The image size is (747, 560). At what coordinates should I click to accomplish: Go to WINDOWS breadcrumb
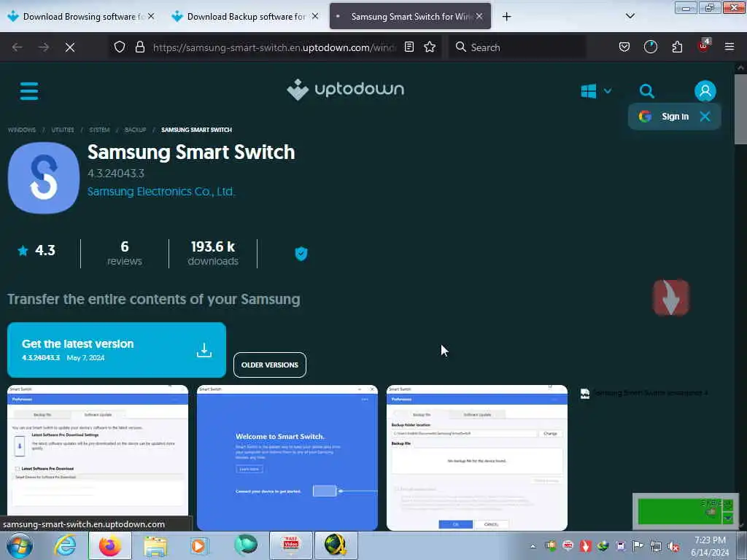[x=22, y=130]
